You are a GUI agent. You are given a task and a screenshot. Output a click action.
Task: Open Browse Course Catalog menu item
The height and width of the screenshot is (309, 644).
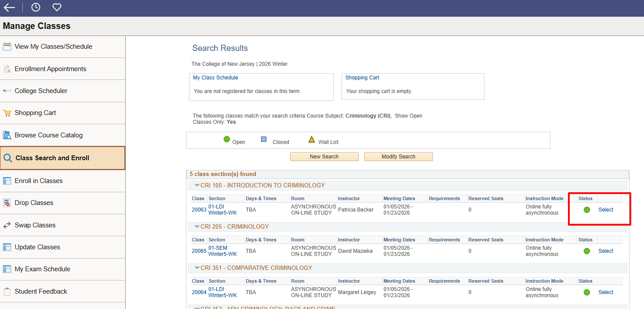click(x=48, y=135)
